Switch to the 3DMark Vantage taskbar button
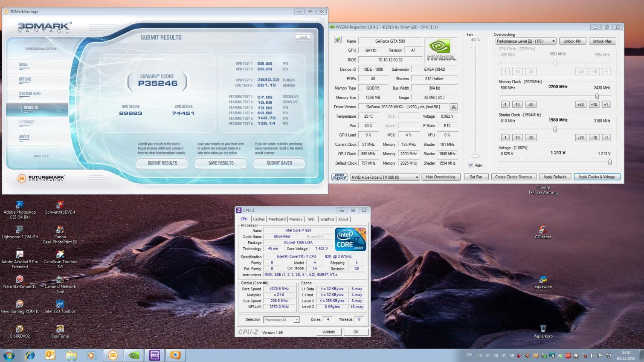The image size is (644, 362). point(113,355)
